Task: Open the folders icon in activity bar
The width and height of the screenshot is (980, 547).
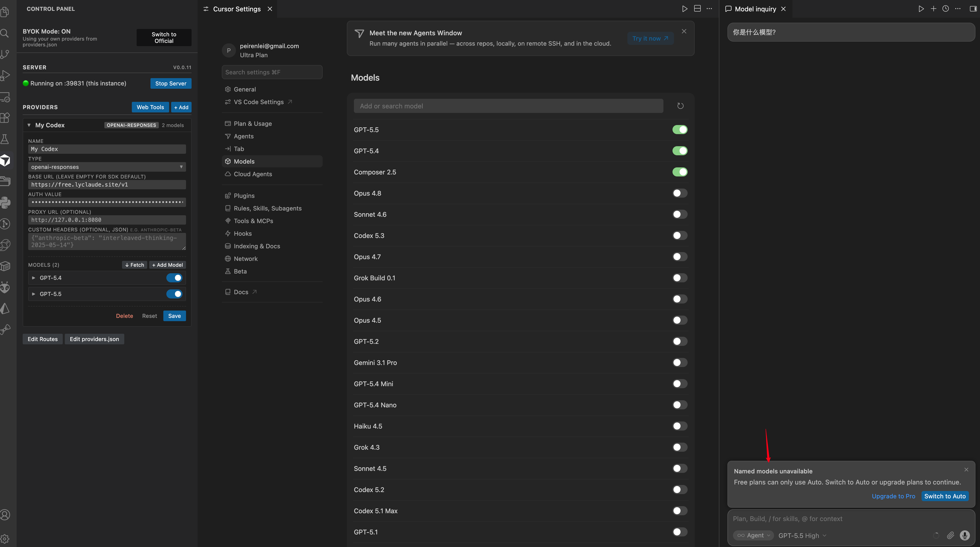Action: coord(5,181)
